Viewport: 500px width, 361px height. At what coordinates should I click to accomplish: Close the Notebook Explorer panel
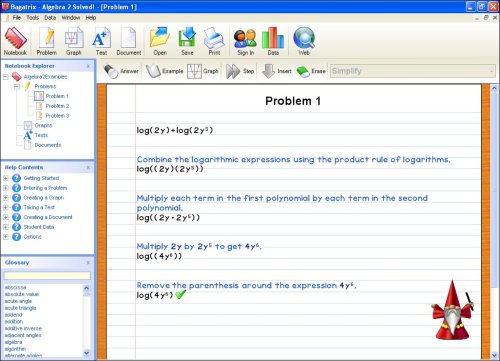(88, 66)
